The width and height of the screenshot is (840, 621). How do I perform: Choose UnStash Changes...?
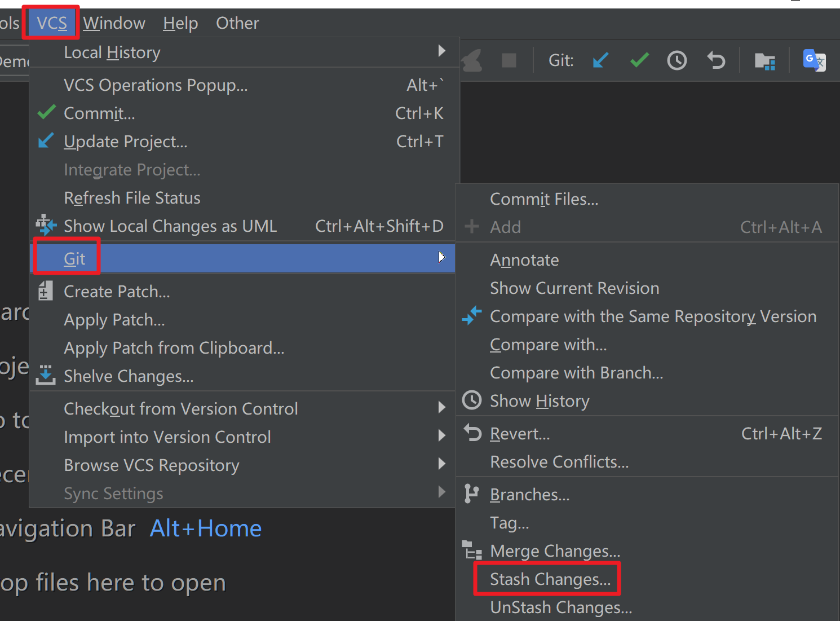[647, 607]
